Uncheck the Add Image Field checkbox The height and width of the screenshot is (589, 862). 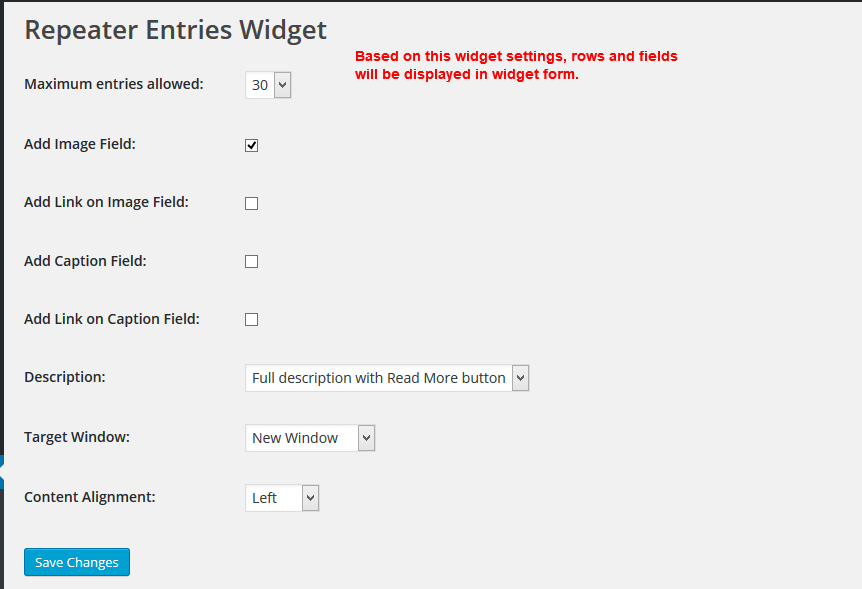[x=252, y=145]
